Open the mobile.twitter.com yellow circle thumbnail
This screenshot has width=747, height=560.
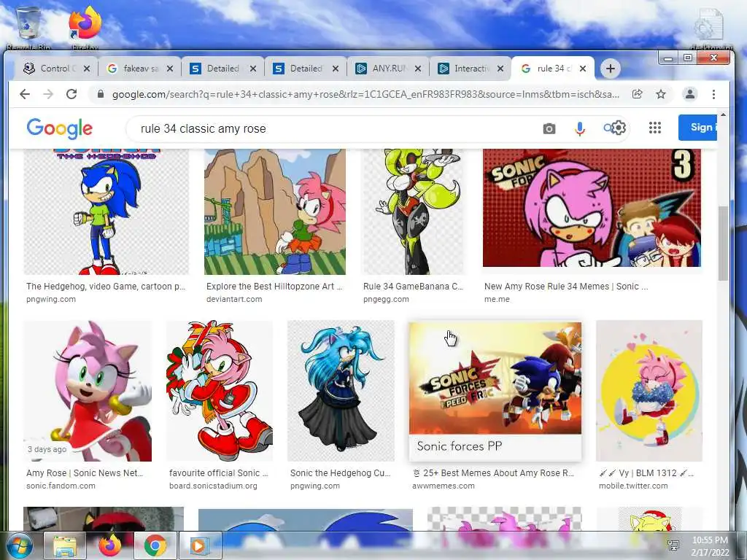[649, 391]
